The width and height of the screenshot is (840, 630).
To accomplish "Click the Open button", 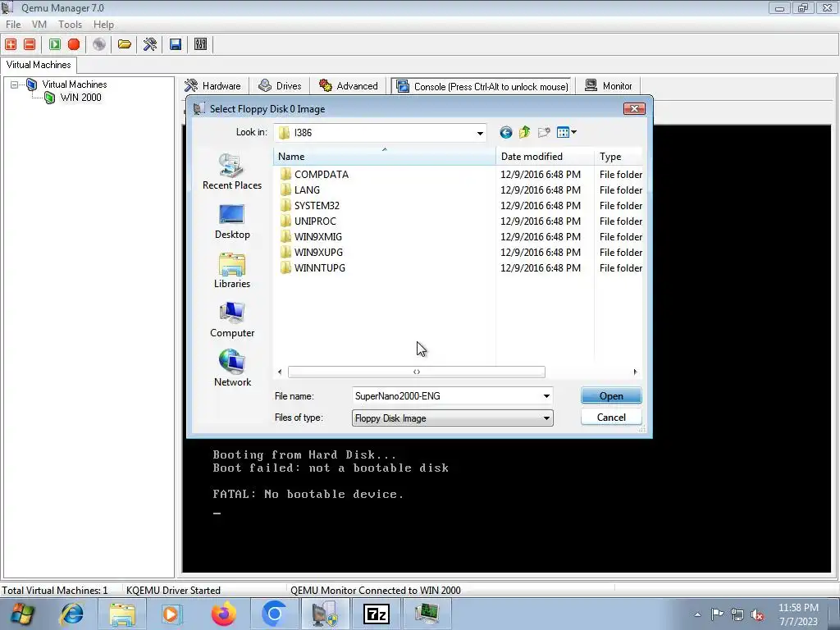I will (x=611, y=396).
